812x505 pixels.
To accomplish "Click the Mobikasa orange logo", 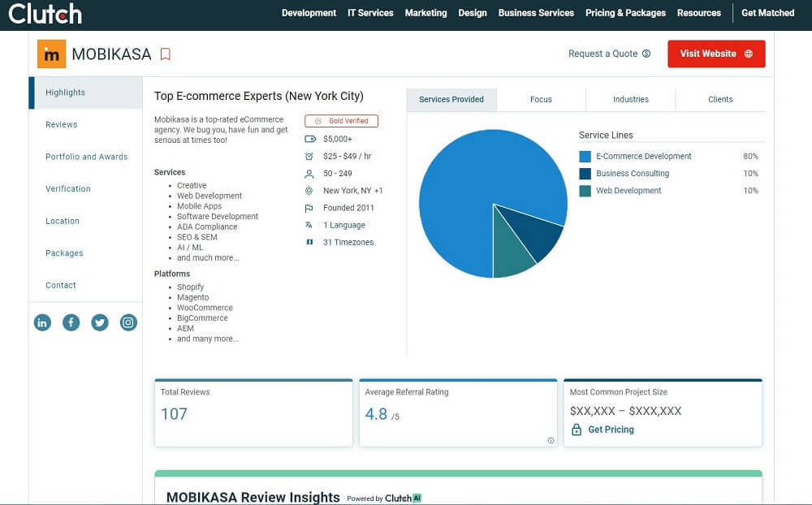I will tap(52, 54).
